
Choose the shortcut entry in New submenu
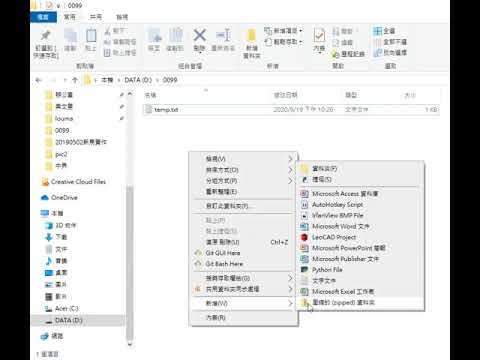(360, 180)
